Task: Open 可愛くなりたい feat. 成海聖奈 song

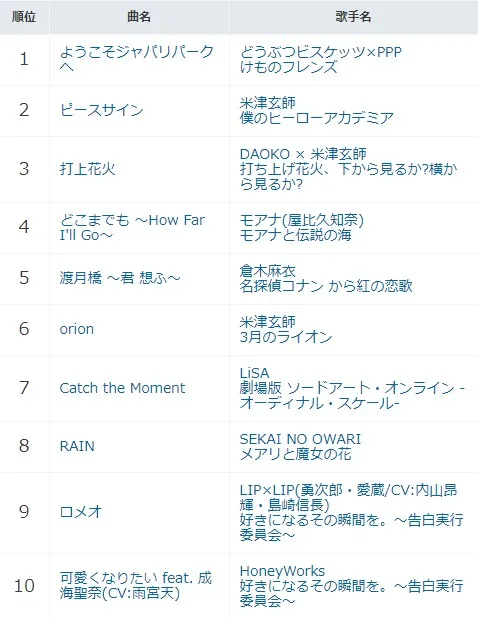Action: (x=136, y=585)
